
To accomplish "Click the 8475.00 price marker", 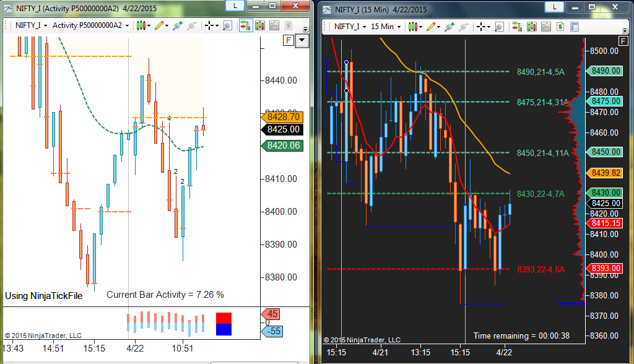I will point(606,101).
